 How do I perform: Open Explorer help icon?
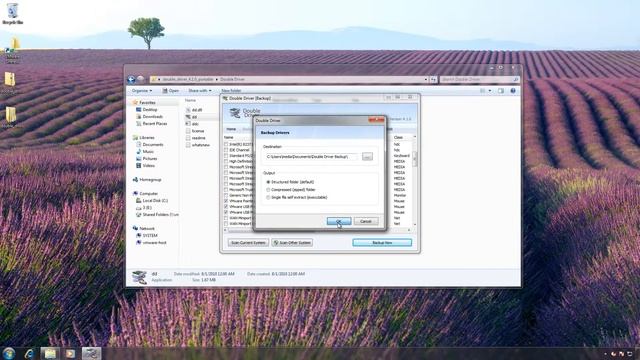coord(513,91)
